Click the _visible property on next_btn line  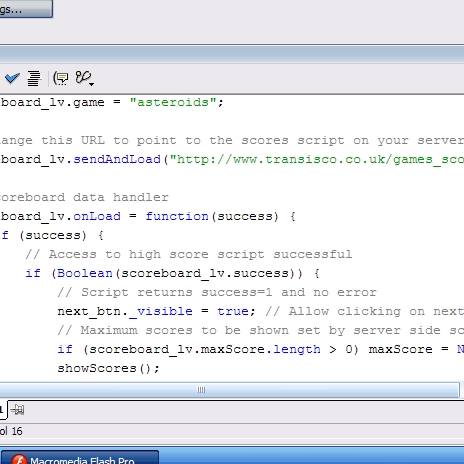pos(161,311)
